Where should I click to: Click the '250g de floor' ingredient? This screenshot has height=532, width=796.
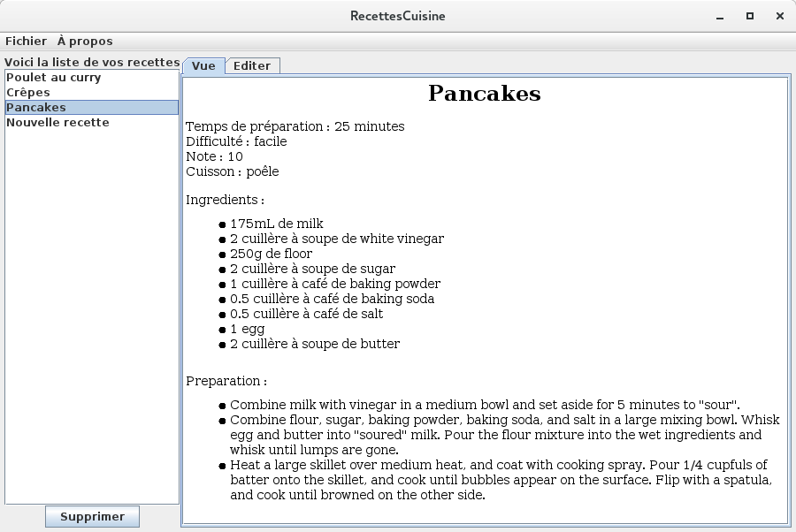point(272,254)
